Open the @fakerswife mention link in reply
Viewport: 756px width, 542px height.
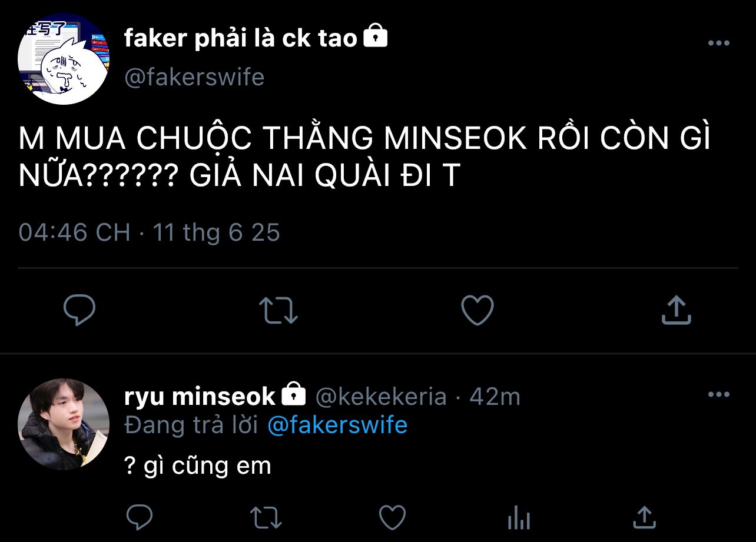point(337,425)
